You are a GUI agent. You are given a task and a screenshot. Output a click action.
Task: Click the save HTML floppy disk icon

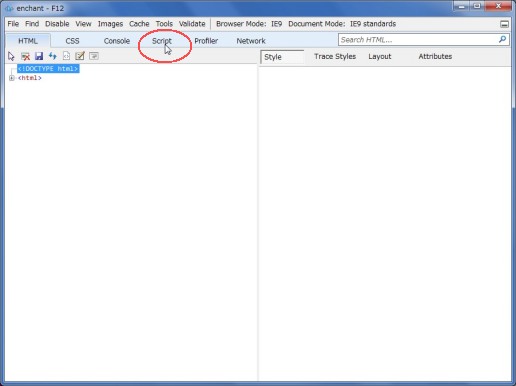(39, 56)
